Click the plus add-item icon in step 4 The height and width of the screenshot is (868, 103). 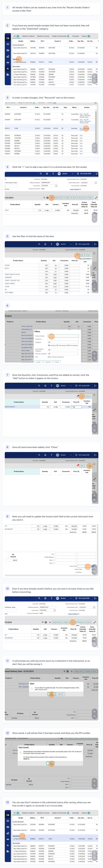(x=51, y=198)
